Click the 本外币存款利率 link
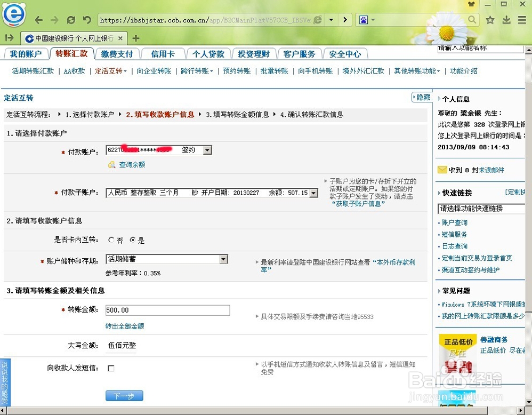 point(393,262)
